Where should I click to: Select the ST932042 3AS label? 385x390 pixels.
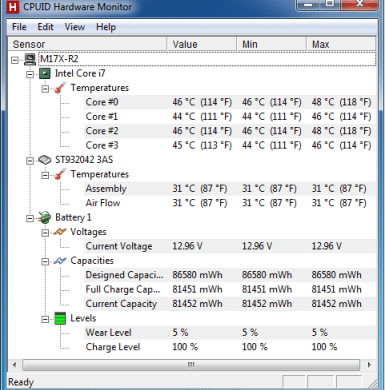tap(84, 160)
